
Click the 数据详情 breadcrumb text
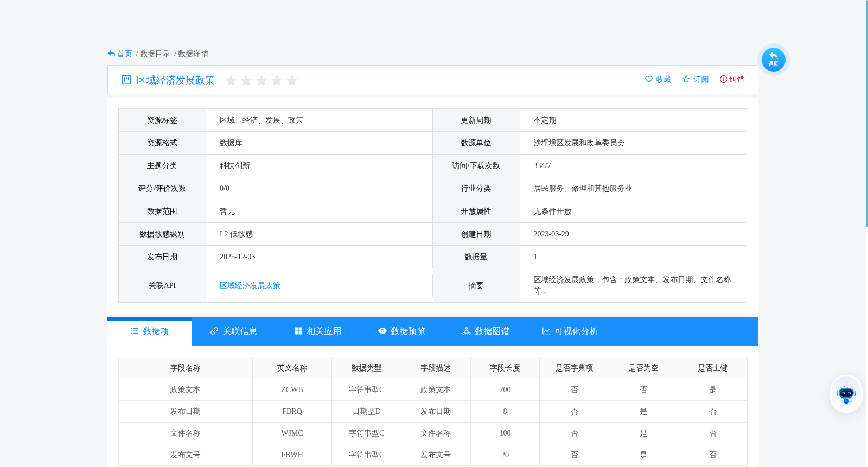tap(193, 54)
